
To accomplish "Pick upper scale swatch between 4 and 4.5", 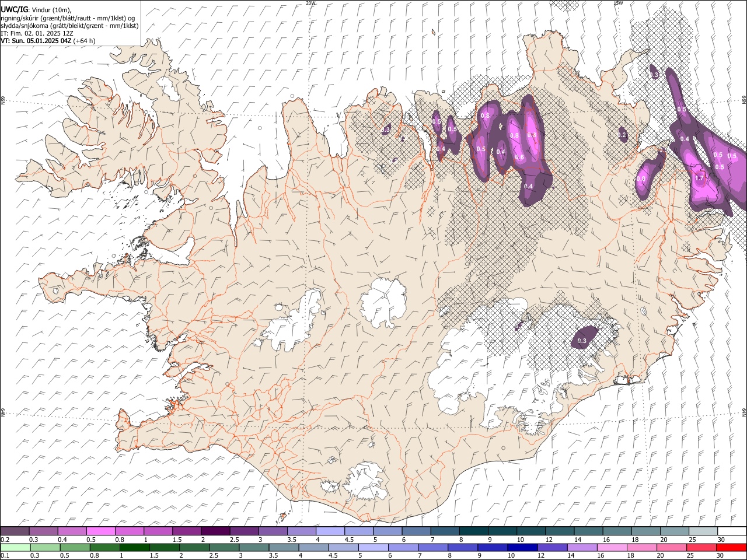I will pyautogui.click(x=330, y=531).
